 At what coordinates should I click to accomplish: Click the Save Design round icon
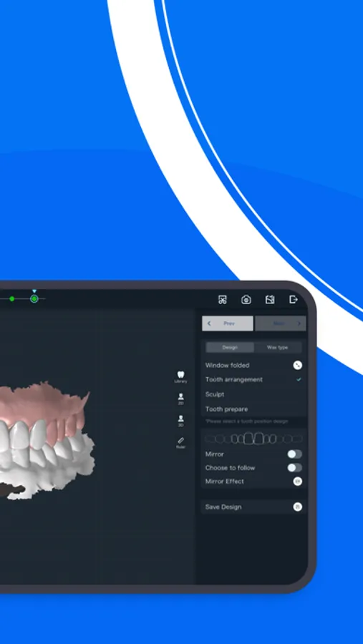point(298,507)
